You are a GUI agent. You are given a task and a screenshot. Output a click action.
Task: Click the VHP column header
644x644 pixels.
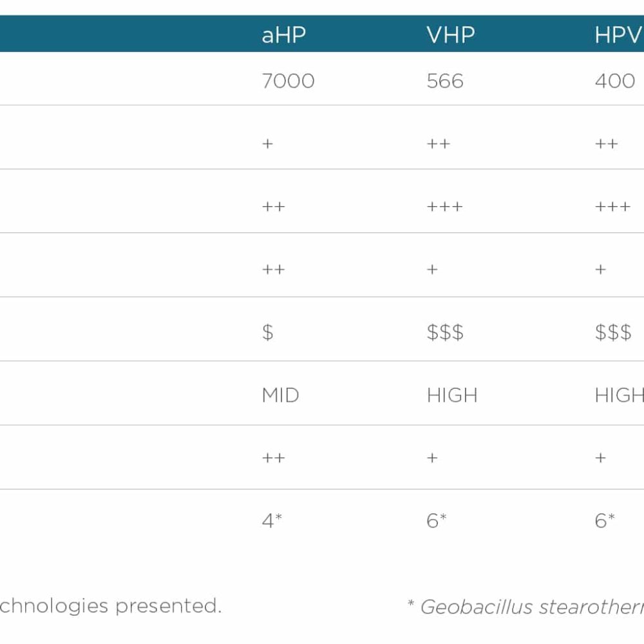tap(450, 35)
